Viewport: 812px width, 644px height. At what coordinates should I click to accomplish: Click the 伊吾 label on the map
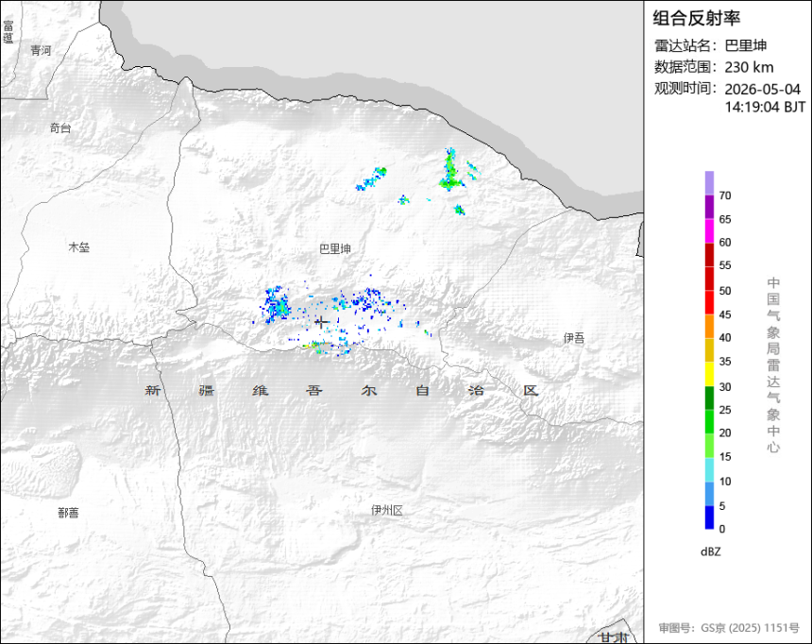pyautogui.click(x=574, y=338)
